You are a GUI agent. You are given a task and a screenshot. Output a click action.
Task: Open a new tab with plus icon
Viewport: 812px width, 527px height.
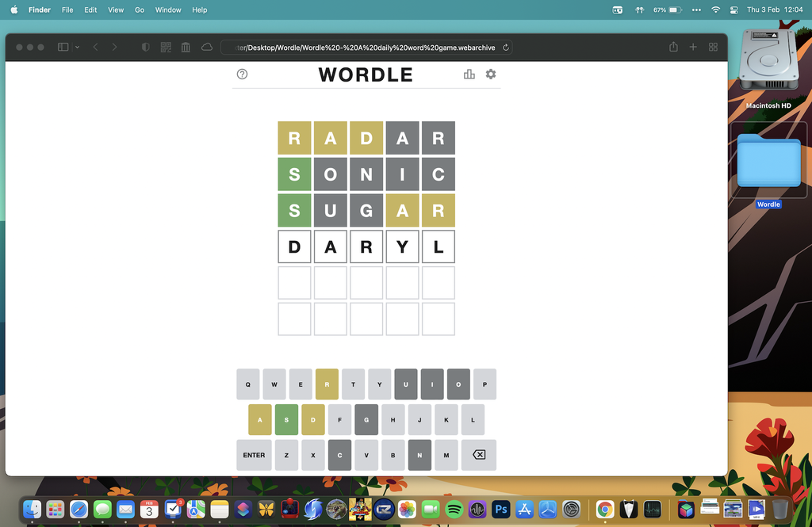(693, 47)
